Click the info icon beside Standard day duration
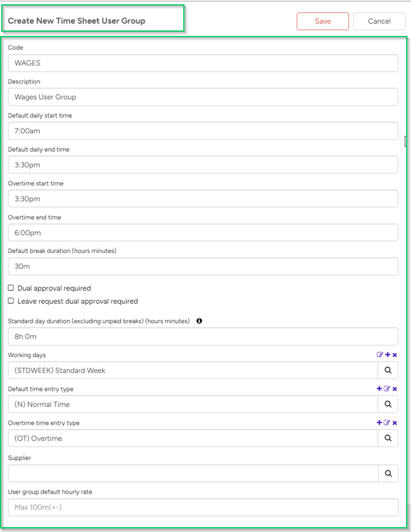Image resolution: width=411 pixels, height=532 pixels. 199,321
